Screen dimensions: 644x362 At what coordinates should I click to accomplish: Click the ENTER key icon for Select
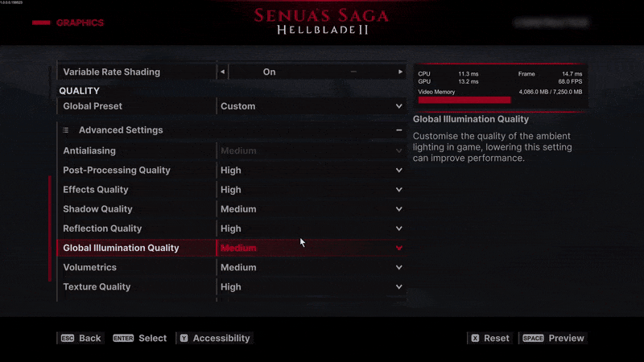coord(123,339)
